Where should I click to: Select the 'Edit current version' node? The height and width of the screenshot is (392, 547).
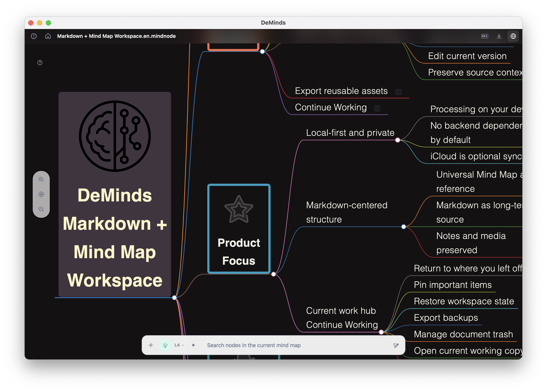point(467,56)
